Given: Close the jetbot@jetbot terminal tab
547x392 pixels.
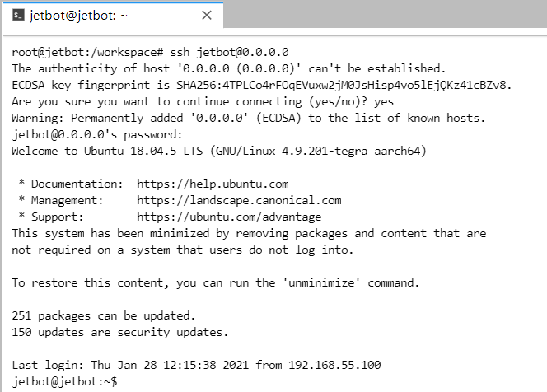Looking at the screenshot, I should coord(207,15).
